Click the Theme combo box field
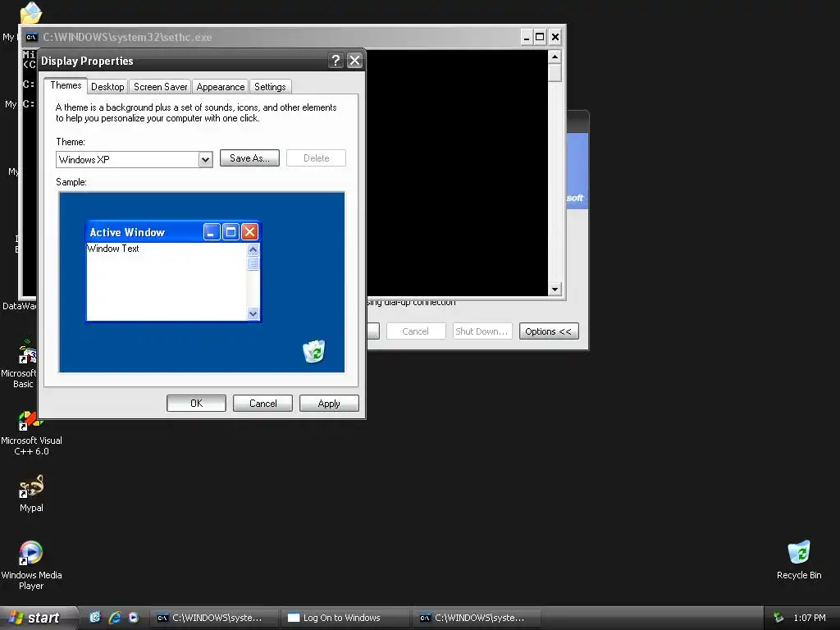The image size is (840, 630). click(134, 160)
